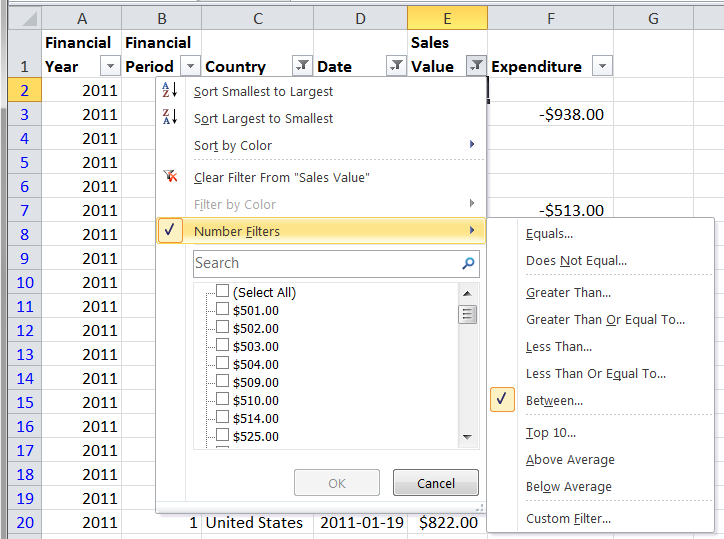Select Top 10... filter option
Image resolution: width=724 pixels, height=539 pixels.
(551, 433)
